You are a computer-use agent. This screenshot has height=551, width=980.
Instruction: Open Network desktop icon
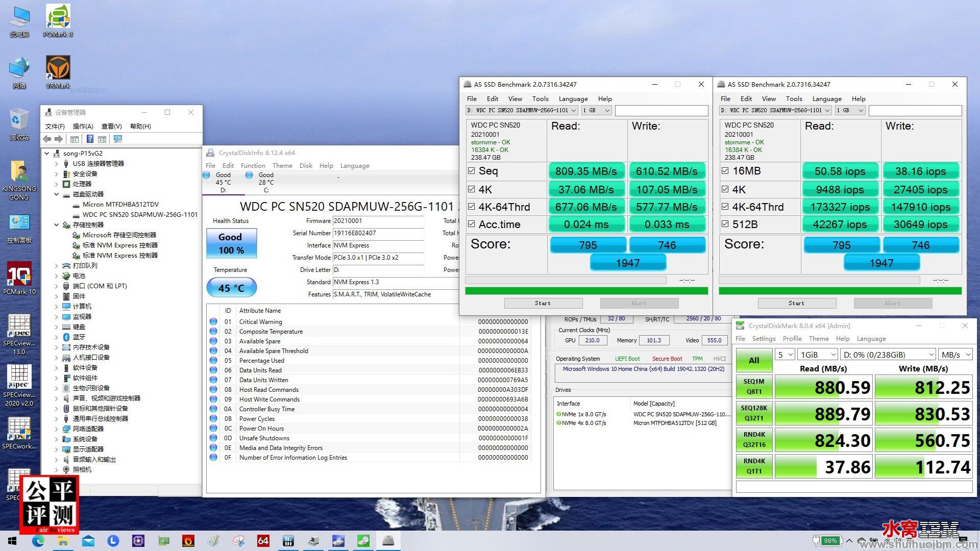19,73
